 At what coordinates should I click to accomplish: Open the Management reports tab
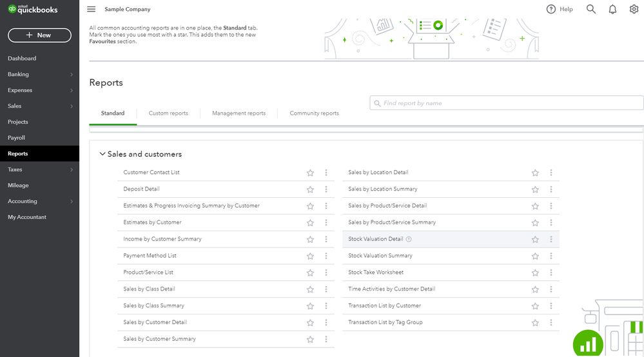pyautogui.click(x=239, y=113)
